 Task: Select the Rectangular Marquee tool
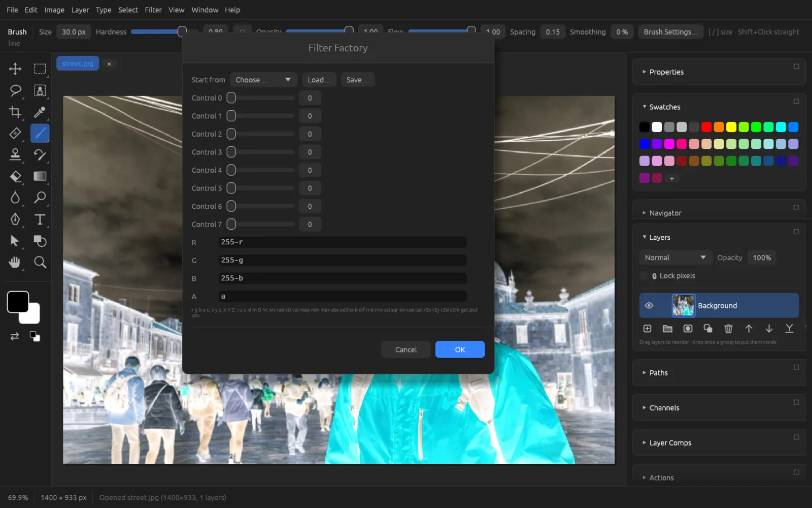(40, 69)
